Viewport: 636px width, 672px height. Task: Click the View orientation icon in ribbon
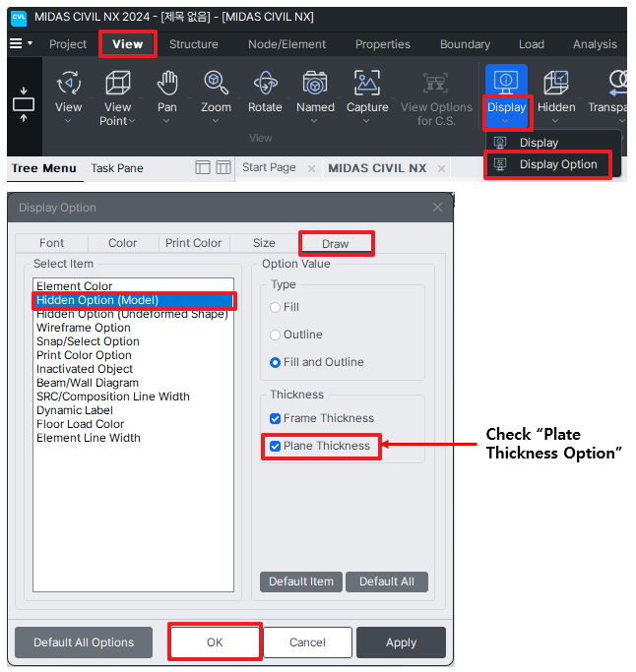point(69,83)
